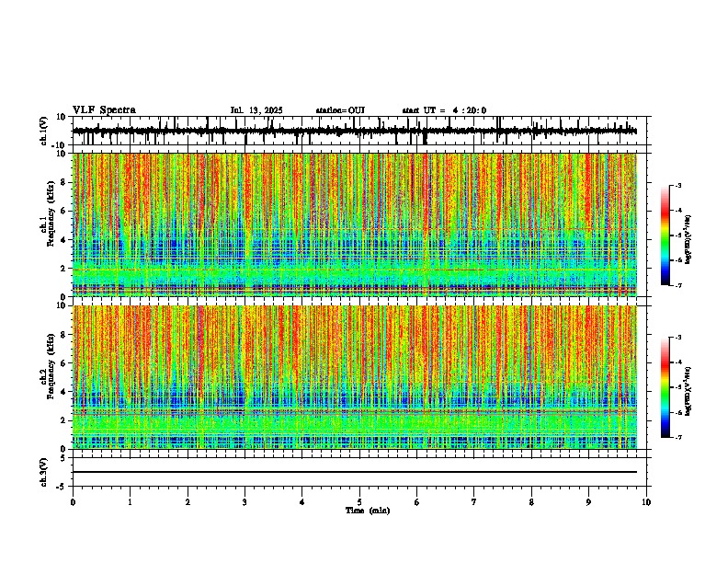Click inside the ch.1 spectrogram panel
The image size is (728, 563).
pos(354,224)
